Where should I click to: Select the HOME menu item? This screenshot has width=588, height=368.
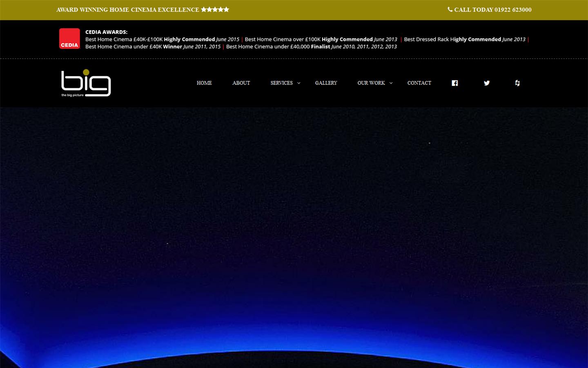point(204,83)
